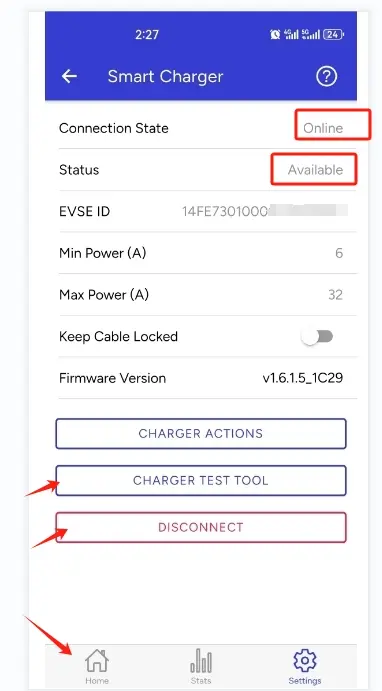Select the Max Power (A) row
Screen dimensions: 382x691
click(201, 294)
